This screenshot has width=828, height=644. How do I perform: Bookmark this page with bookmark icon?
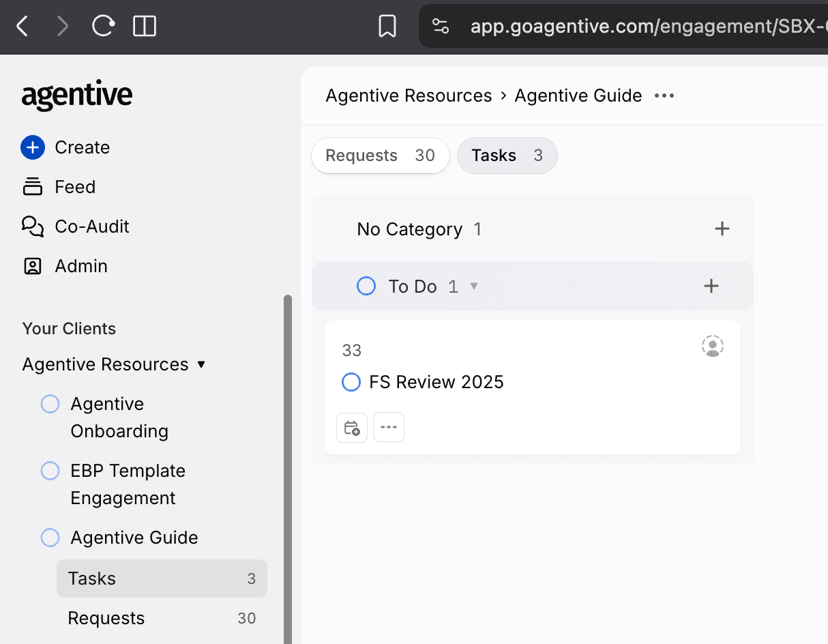(x=387, y=27)
